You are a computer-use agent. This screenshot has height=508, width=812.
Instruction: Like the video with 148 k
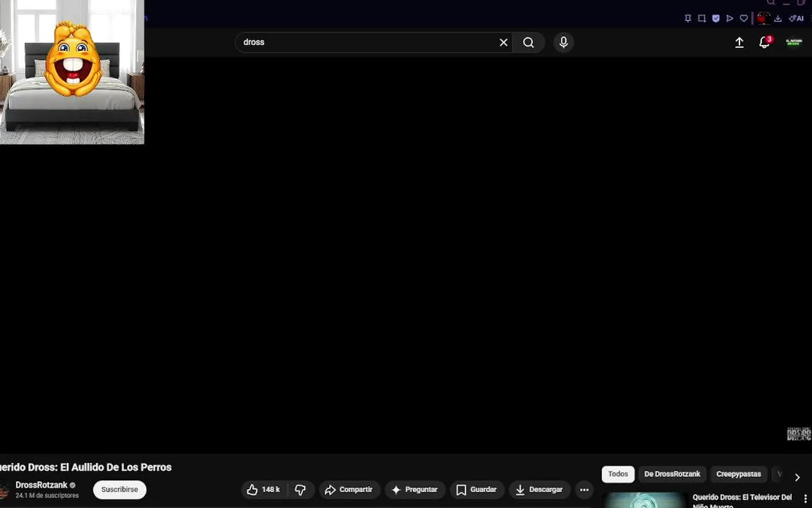pos(264,490)
